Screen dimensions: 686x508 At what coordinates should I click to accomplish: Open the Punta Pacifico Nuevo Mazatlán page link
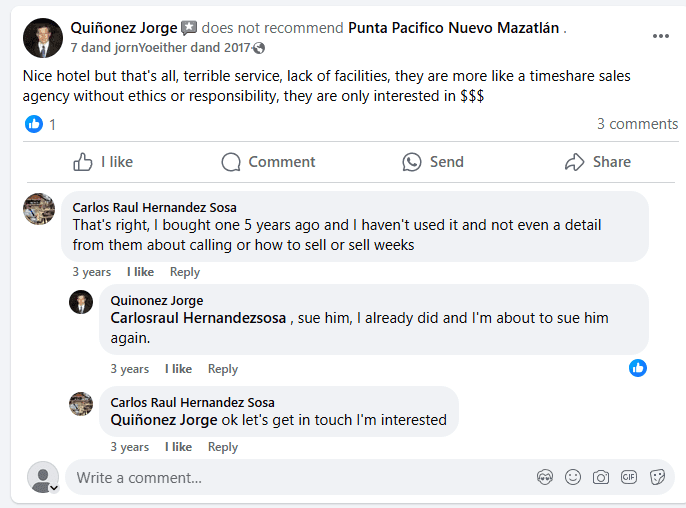click(x=454, y=28)
